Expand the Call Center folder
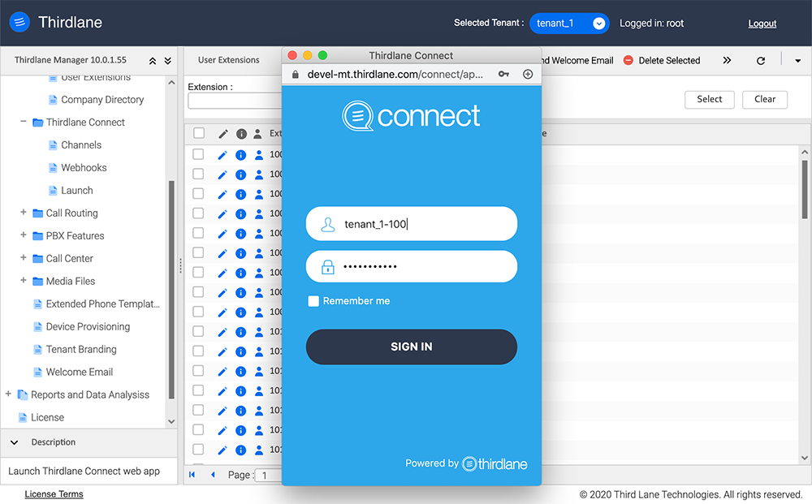This screenshot has height=504, width=812. pos(24,258)
